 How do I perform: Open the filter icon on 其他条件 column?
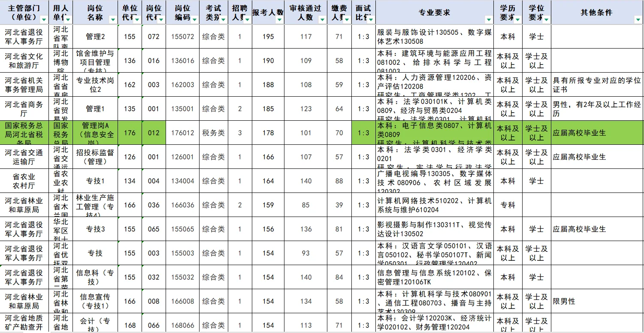637,19
